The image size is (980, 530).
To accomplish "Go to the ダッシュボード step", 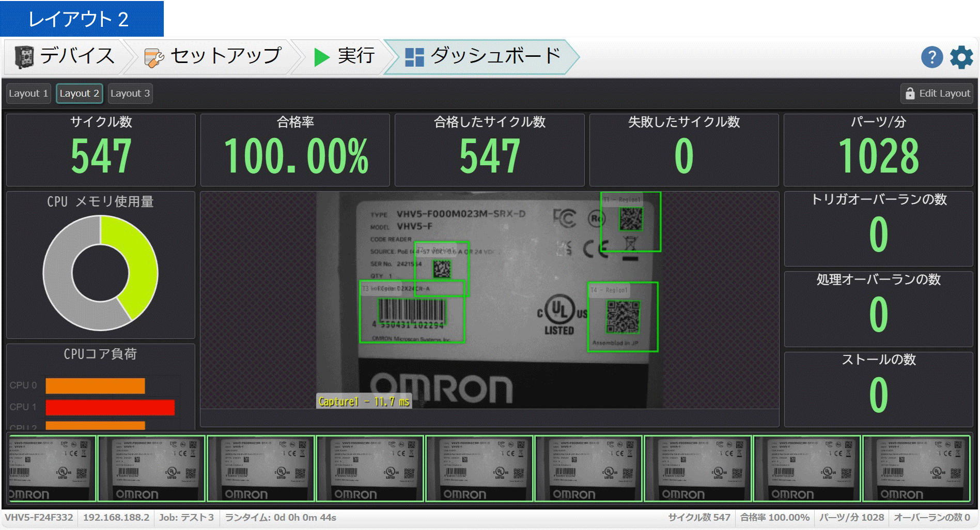I will click(481, 57).
